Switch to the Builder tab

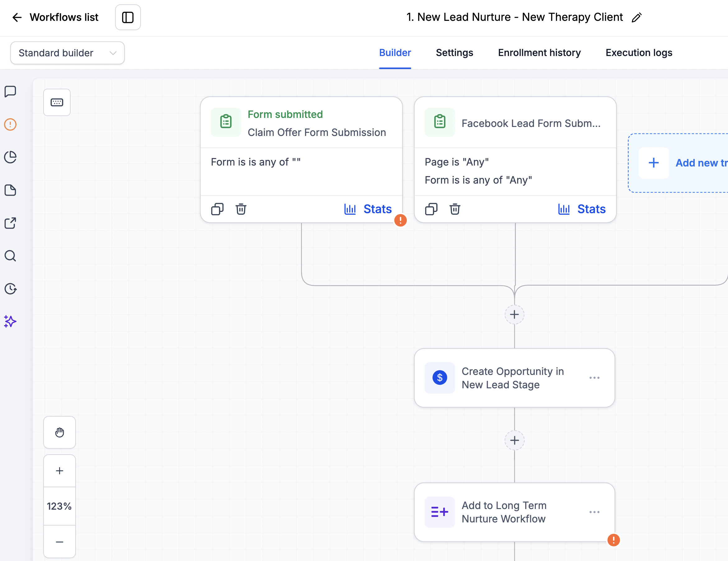click(395, 53)
